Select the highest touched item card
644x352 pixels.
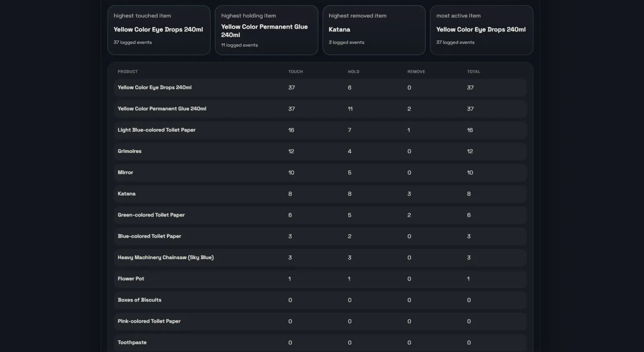click(159, 30)
